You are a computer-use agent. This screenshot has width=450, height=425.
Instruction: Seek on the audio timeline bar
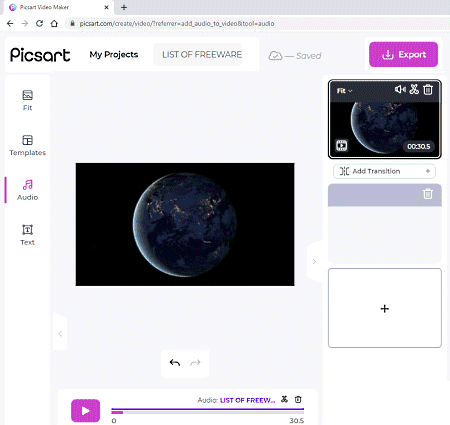208,411
